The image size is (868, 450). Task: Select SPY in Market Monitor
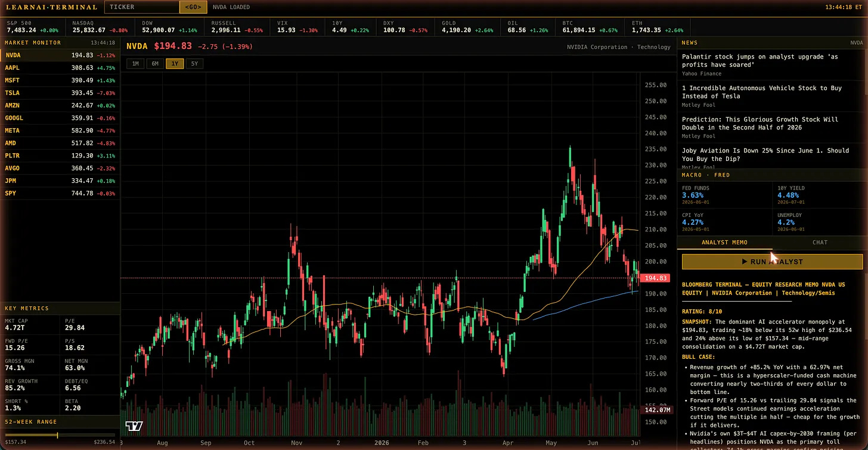60,193
